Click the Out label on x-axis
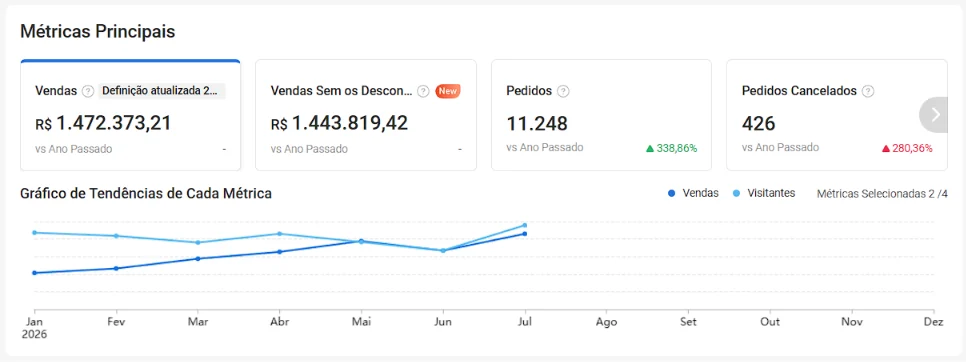This screenshot has height=362, width=966. pyautogui.click(x=770, y=322)
